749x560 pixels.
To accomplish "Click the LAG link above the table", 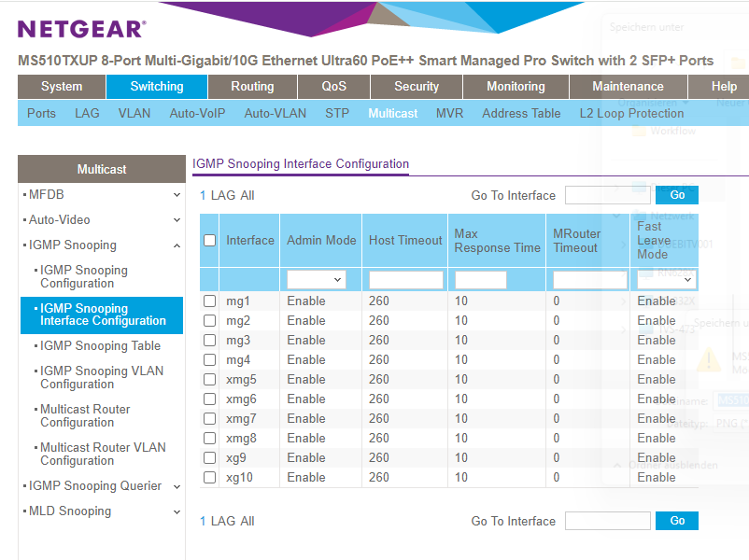I will [223, 195].
